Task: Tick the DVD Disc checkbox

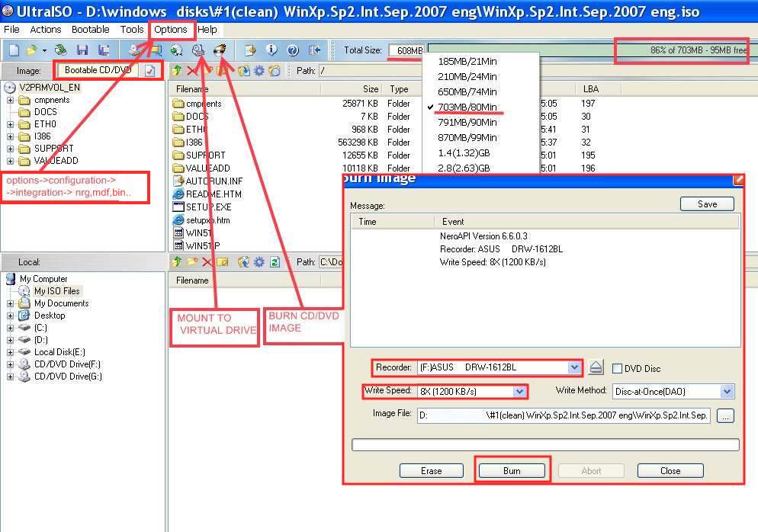Action: 617,368
